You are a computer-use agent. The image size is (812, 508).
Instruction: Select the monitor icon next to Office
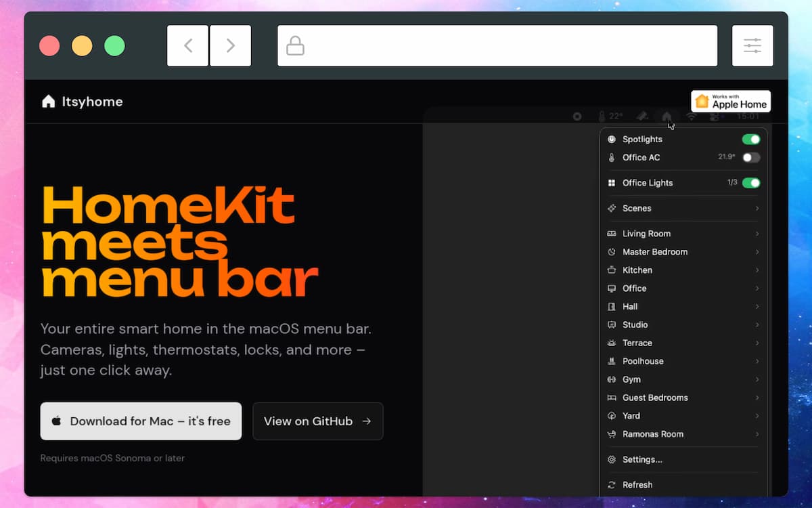pos(612,288)
